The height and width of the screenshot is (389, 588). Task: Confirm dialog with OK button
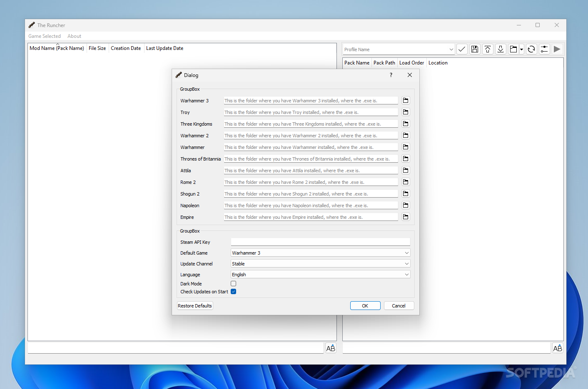point(365,306)
